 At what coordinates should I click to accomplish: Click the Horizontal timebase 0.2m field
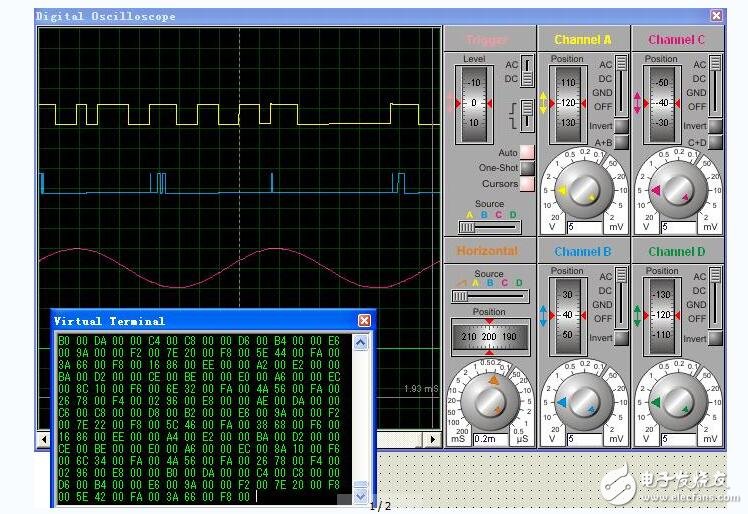pyautogui.click(x=489, y=439)
